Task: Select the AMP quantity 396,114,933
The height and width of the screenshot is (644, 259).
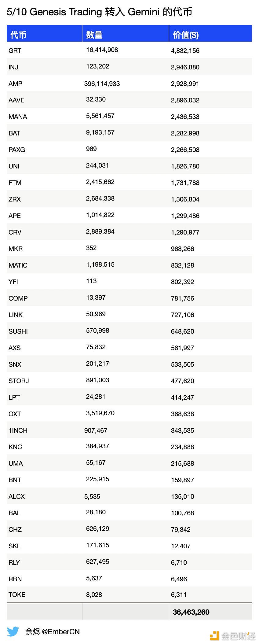Action: pyautogui.click(x=102, y=84)
